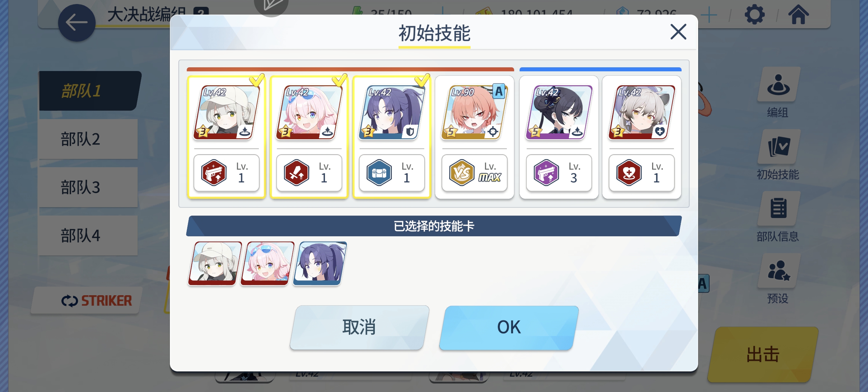The image size is (868, 392).
Task: Switch to 部队2 tab
Action: (x=88, y=139)
